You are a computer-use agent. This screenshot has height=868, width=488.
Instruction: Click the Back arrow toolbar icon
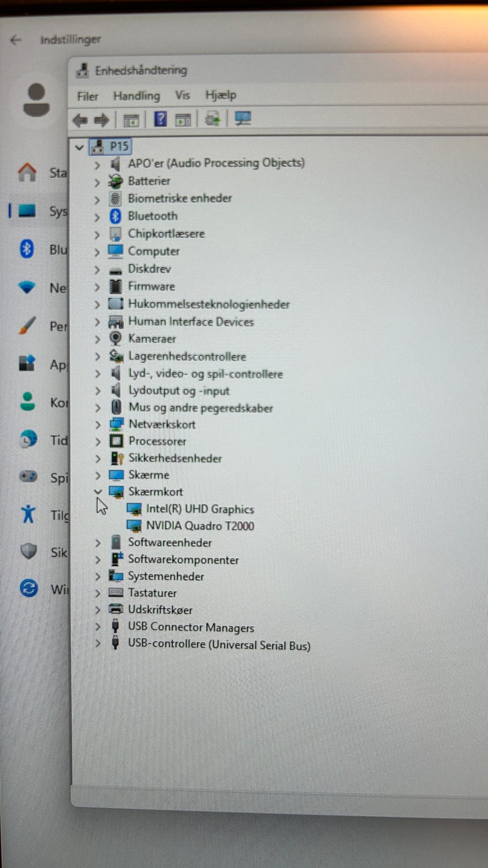[x=80, y=121]
